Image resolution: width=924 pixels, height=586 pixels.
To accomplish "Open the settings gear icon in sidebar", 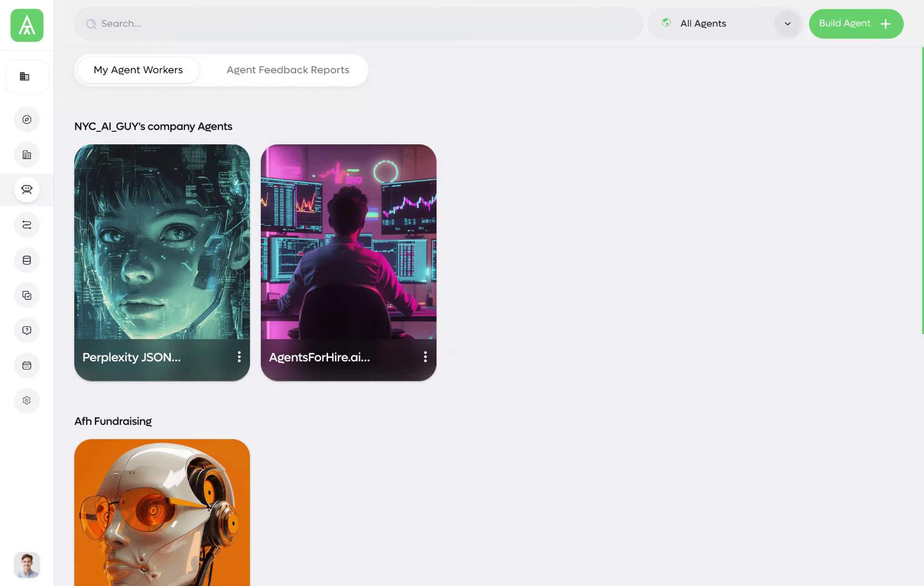I will pos(27,400).
